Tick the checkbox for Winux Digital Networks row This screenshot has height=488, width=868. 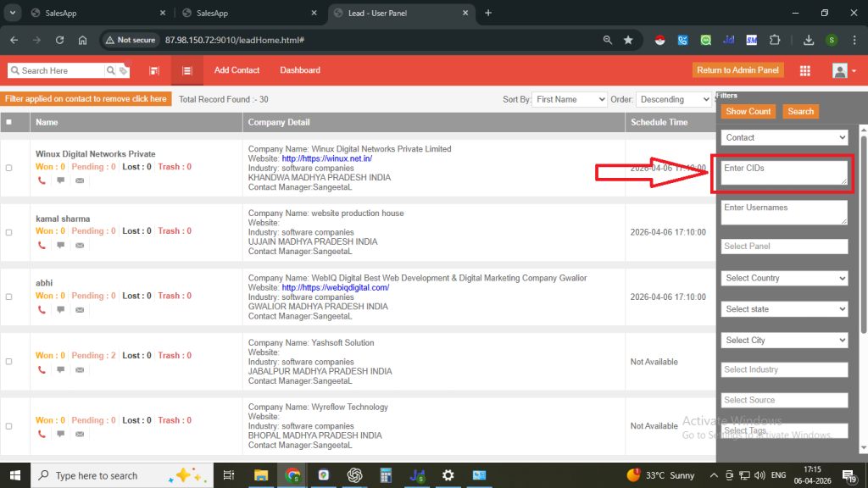coord(9,168)
